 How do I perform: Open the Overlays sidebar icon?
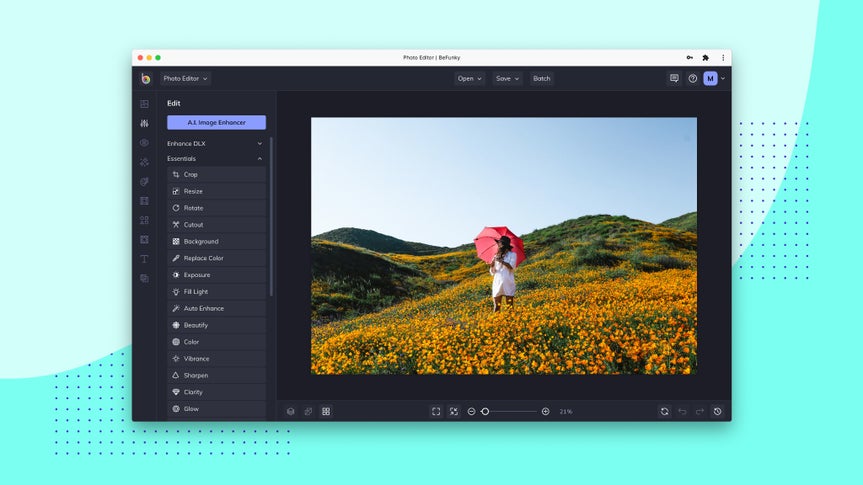click(x=144, y=239)
